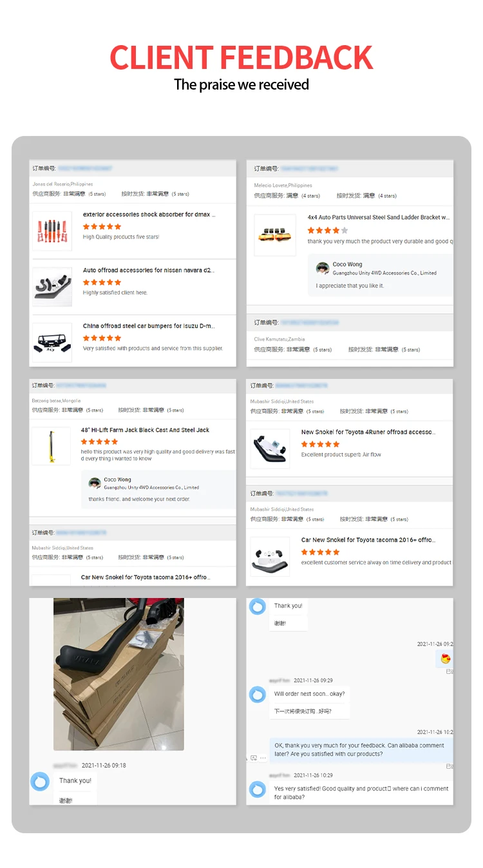The height and width of the screenshot is (868, 483).
Task: Open the Toyota tacoma snorkel thumbnail
Action: pyautogui.click(x=270, y=555)
